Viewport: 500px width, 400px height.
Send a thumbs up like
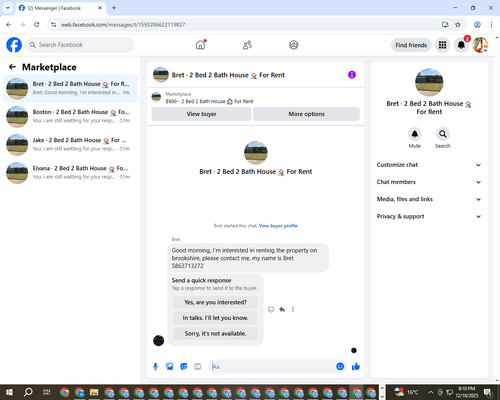356,367
